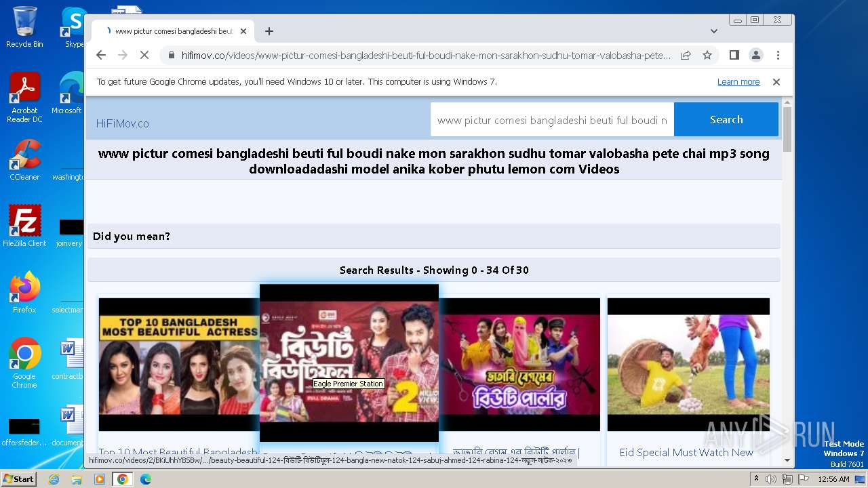Open Chrome three-dot menu
The height and width of the screenshot is (488, 868).
778,55
